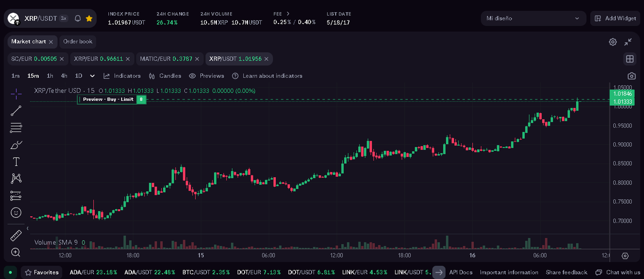Screen dimensions: 644x279
Task: Open the Mi diseño layout dropdown
Action: pos(533,18)
